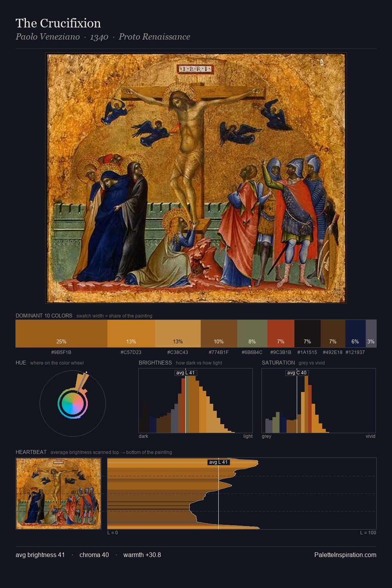Click the hex label #121937

click(355, 352)
